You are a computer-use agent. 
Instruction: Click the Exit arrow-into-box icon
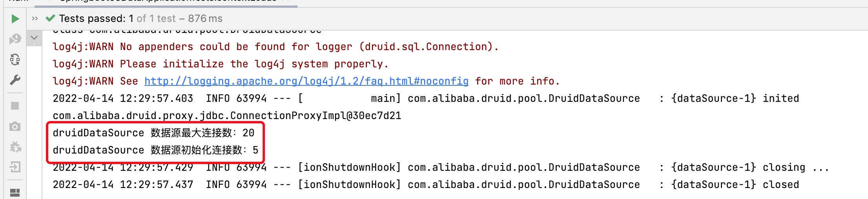(x=15, y=167)
